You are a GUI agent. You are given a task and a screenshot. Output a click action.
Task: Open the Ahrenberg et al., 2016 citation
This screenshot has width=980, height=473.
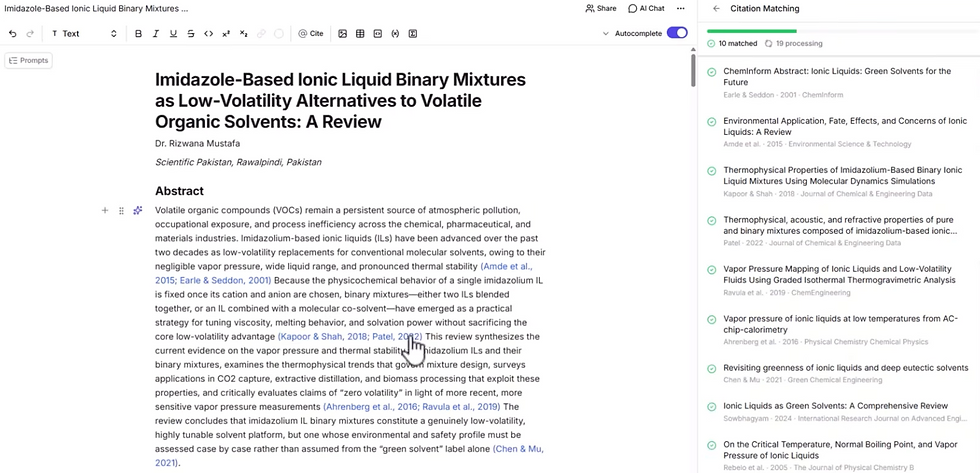pyautogui.click(x=371, y=407)
